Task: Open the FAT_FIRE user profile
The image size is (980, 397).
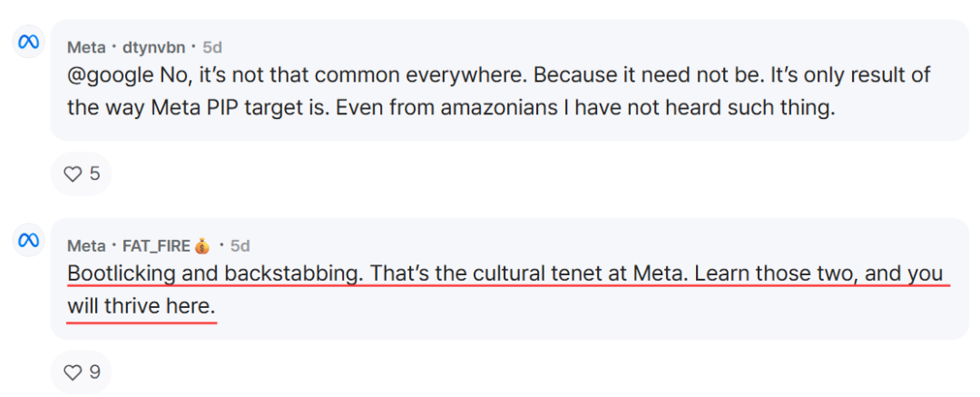Action: click(x=156, y=246)
